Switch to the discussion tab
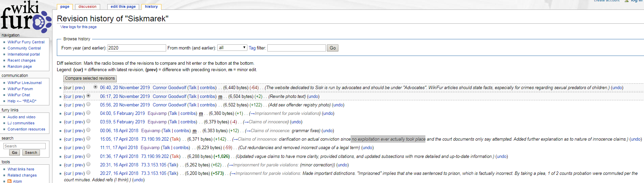This screenshot has height=183, width=644. (x=87, y=6)
